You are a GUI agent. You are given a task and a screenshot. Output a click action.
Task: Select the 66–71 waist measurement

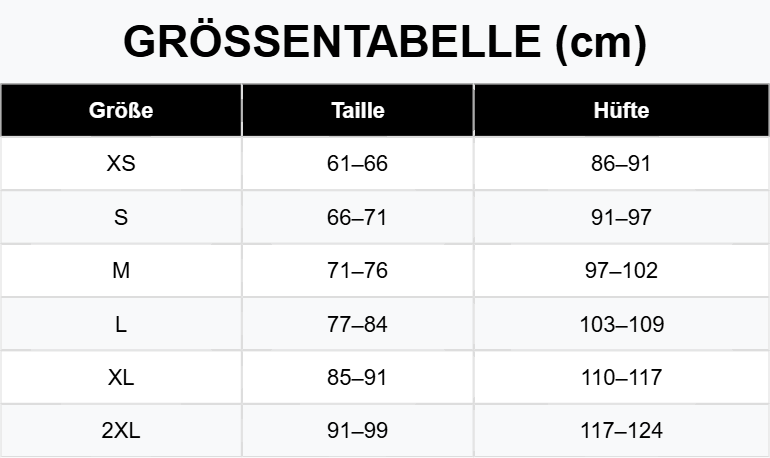[x=357, y=217]
